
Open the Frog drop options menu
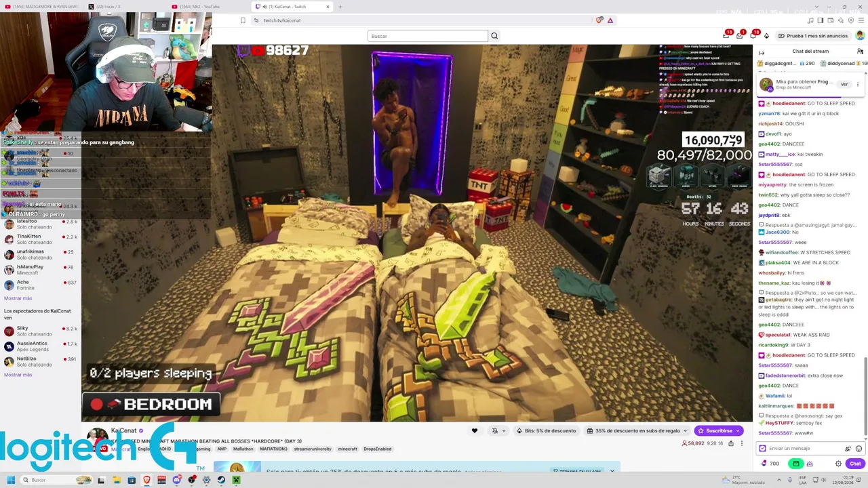tap(858, 84)
